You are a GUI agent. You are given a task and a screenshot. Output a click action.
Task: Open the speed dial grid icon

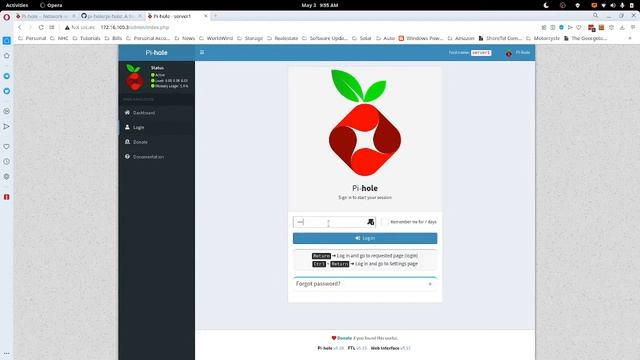coord(52,27)
